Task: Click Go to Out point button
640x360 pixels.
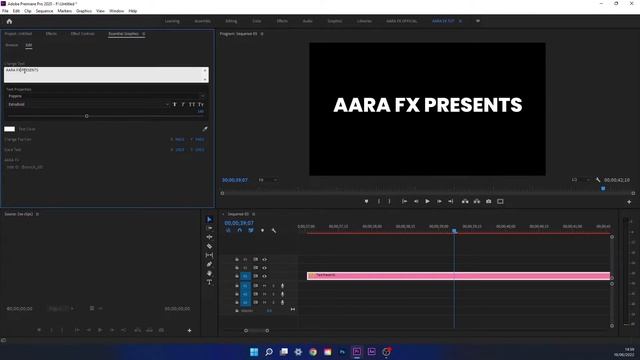Action: pyautogui.click(x=451, y=201)
